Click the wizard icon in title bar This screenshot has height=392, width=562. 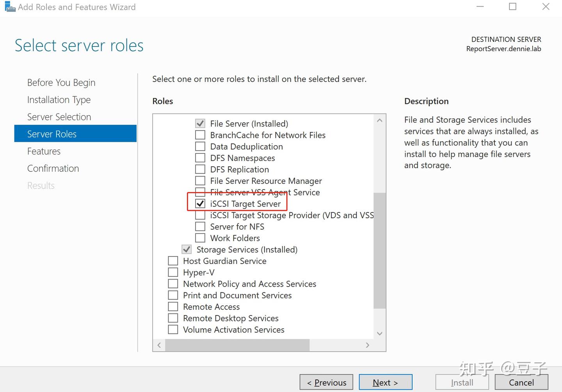(x=10, y=6)
